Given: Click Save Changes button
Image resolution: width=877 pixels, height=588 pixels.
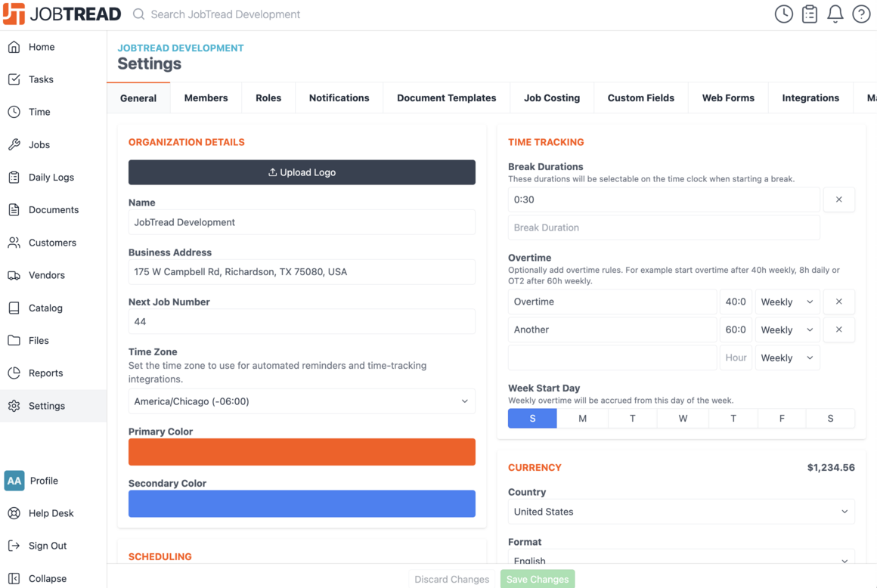Looking at the screenshot, I should (538, 579).
